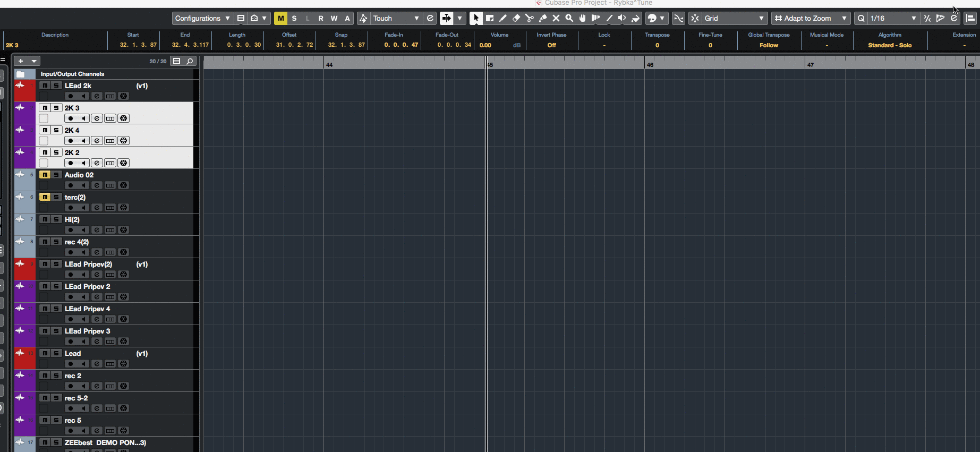Image resolution: width=980 pixels, height=452 pixels.
Task: Click the Global Transpose value Follow
Action: click(x=769, y=45)
